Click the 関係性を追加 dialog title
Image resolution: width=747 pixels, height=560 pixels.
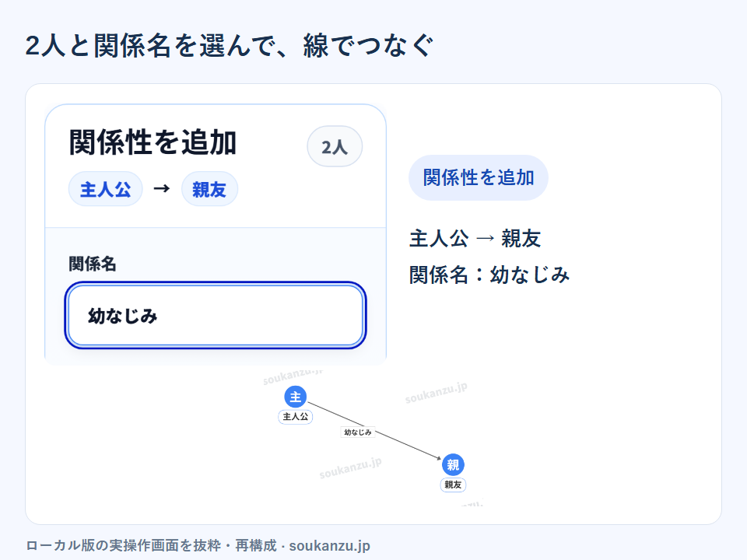(x=153, y=142)
